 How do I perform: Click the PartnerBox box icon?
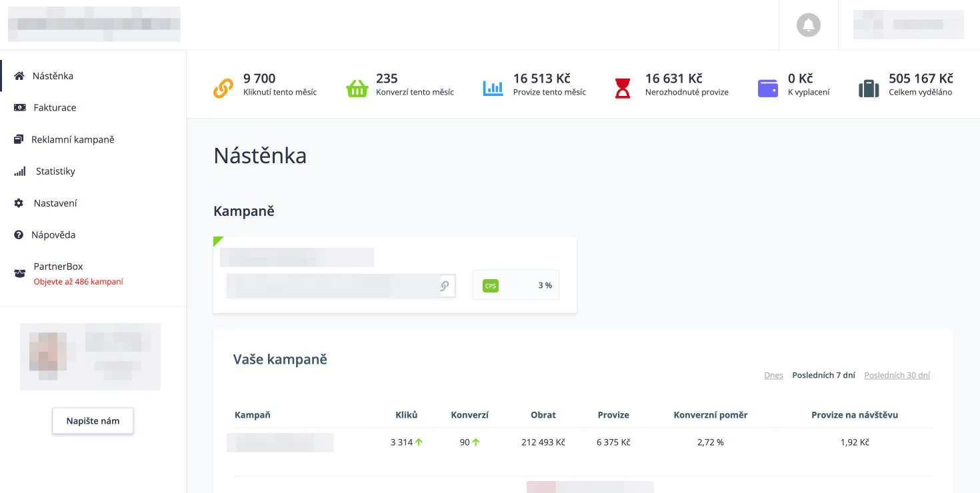(19, 273)
